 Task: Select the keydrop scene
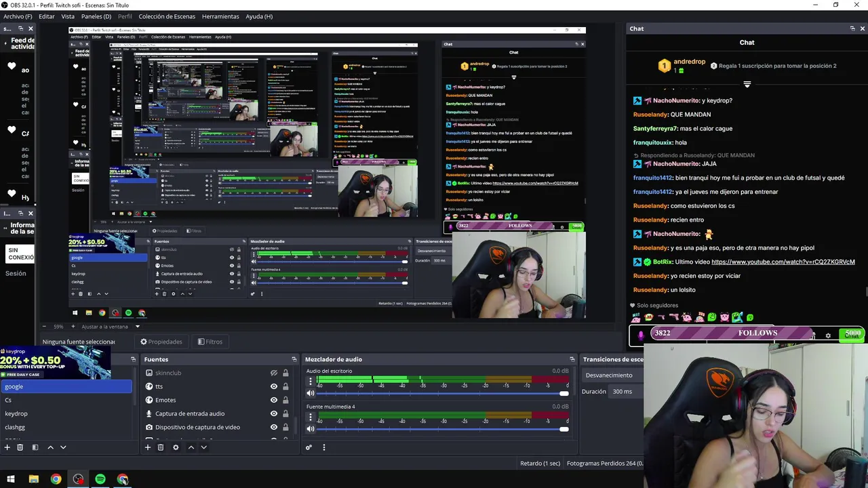click(x=66, y=413)
